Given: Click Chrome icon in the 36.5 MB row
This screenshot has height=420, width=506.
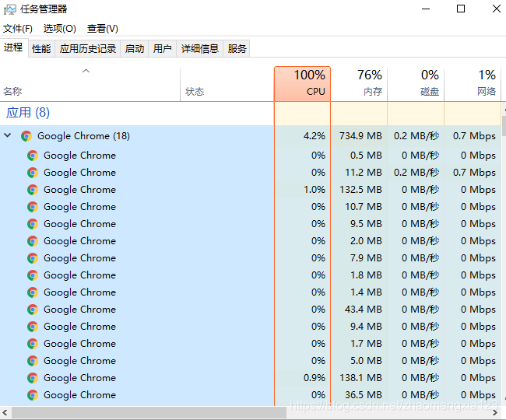Looking at the screenshot, I should pyautogui.click(x=33, y=395).
